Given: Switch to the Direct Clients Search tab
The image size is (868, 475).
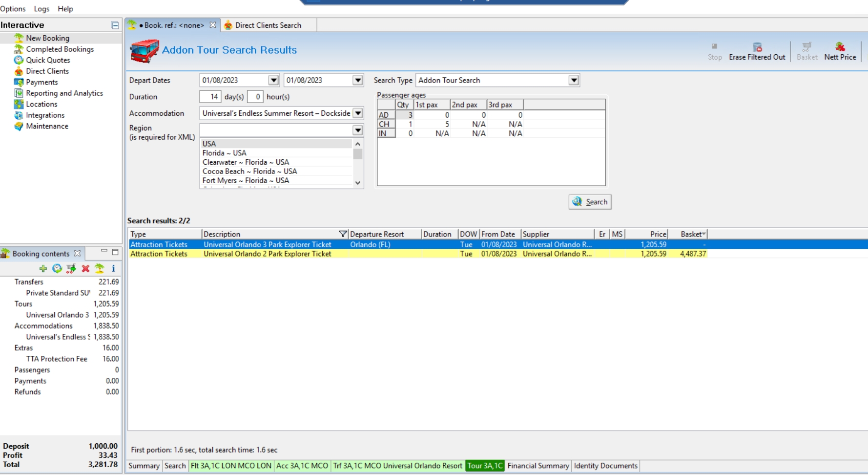Looking at the screenshot, I should pyautogui.click(x=268, y=25).
